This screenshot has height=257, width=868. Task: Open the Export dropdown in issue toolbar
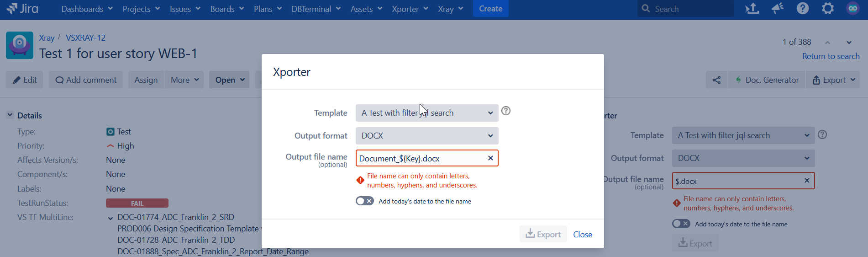(x=833, y=80)
